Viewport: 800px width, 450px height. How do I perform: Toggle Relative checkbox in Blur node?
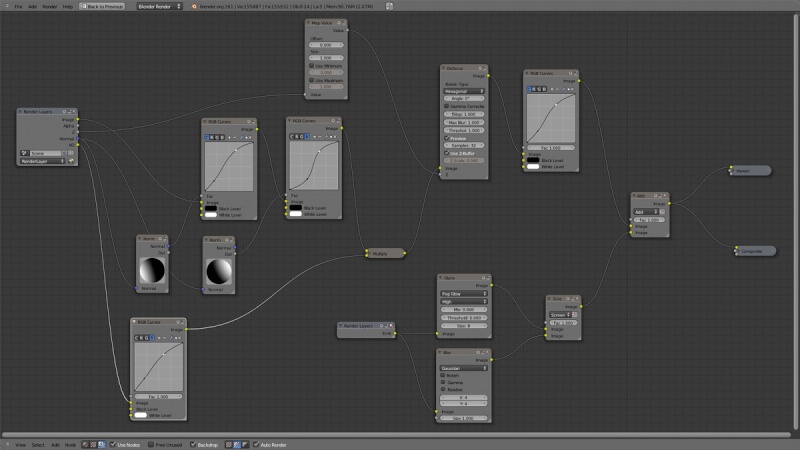pyautogui.click(x=443, y=389)
